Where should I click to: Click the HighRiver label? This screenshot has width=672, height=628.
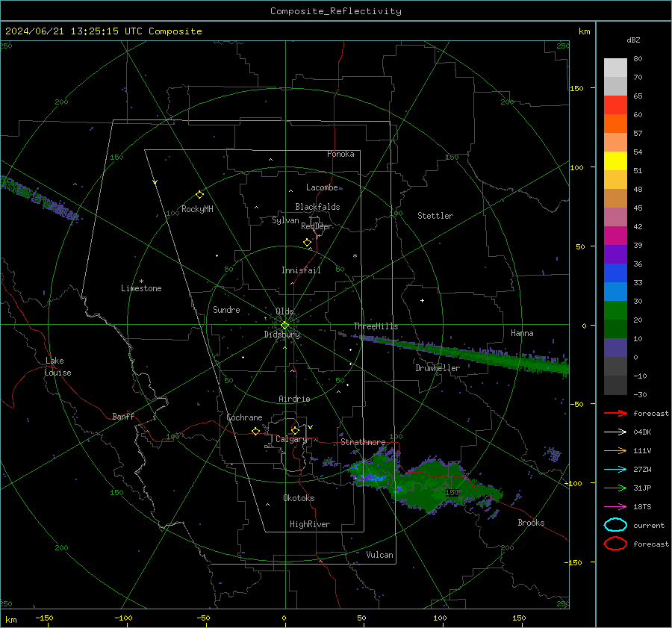click(310, 524)
